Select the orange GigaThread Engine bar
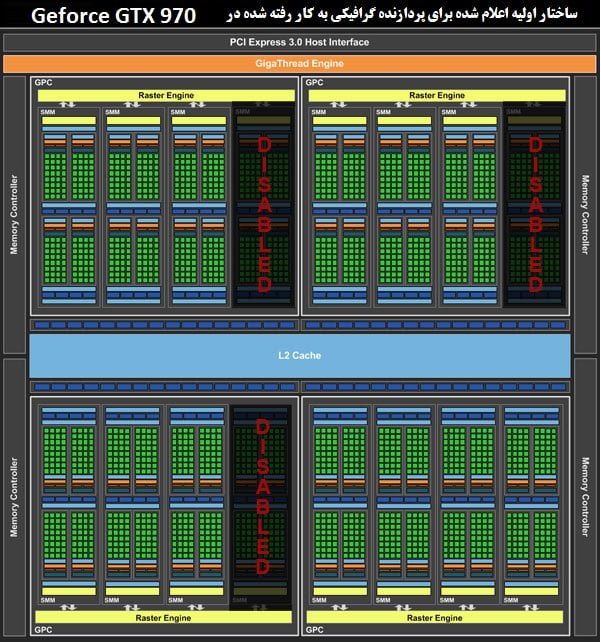601x642 pixels. [x=300, y=63]
